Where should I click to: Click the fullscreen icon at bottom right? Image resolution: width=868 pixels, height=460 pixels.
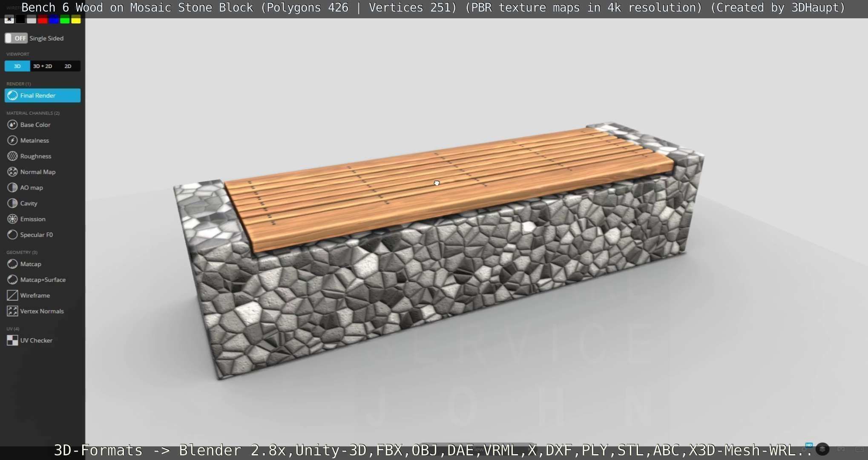click(x=860, y=449)
